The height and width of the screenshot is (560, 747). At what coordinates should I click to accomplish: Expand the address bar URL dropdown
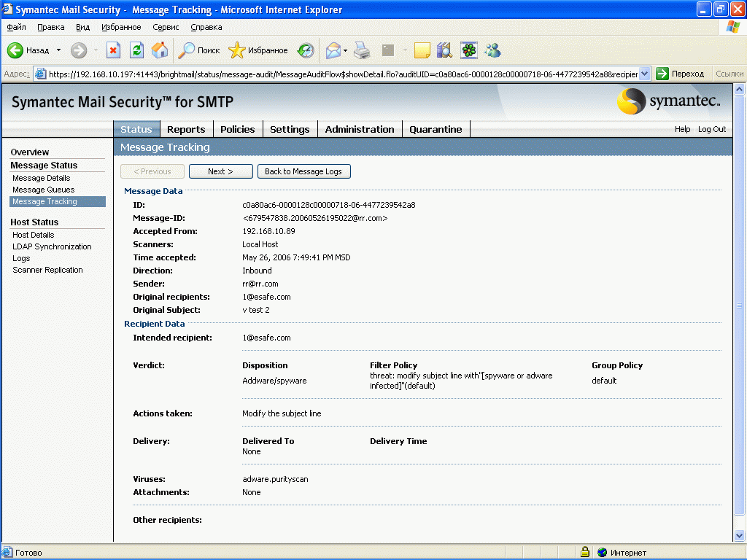coord(645,74)
